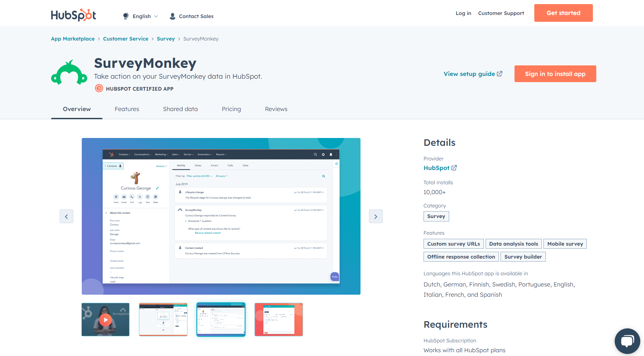Click the Works with all HubSpot plans text

click(x=464, y=350)
